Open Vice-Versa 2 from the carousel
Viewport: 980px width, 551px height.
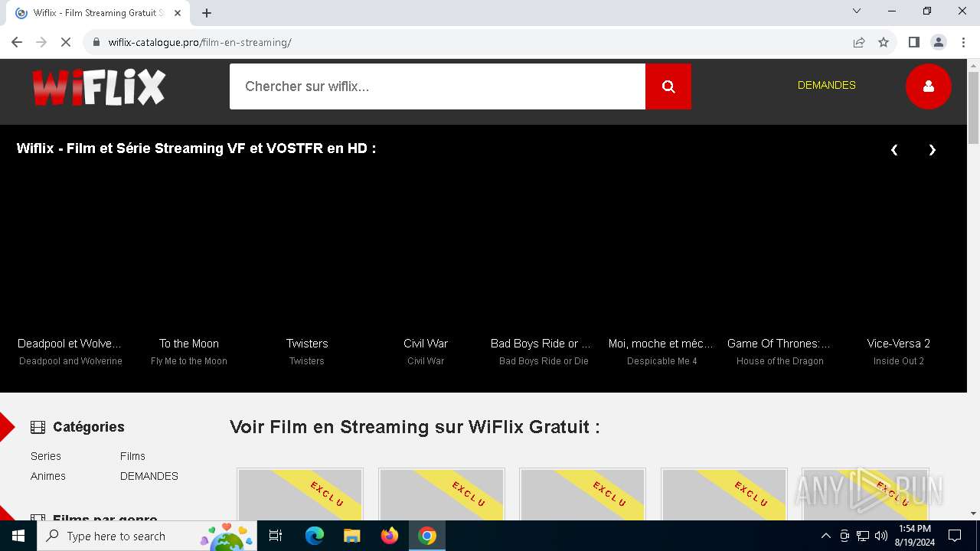tap(899, 344)
